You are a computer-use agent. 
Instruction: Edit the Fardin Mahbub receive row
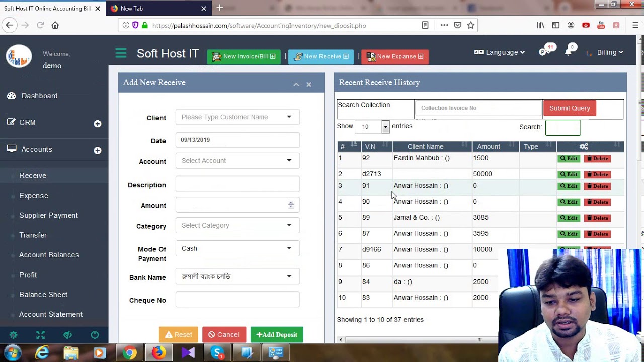tap(569, 159)
